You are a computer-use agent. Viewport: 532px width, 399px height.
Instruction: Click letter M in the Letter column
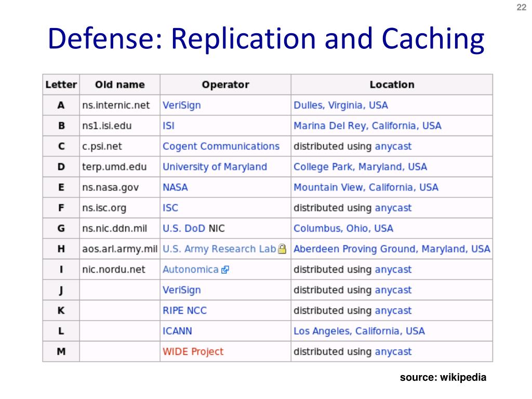click(61, 352)
